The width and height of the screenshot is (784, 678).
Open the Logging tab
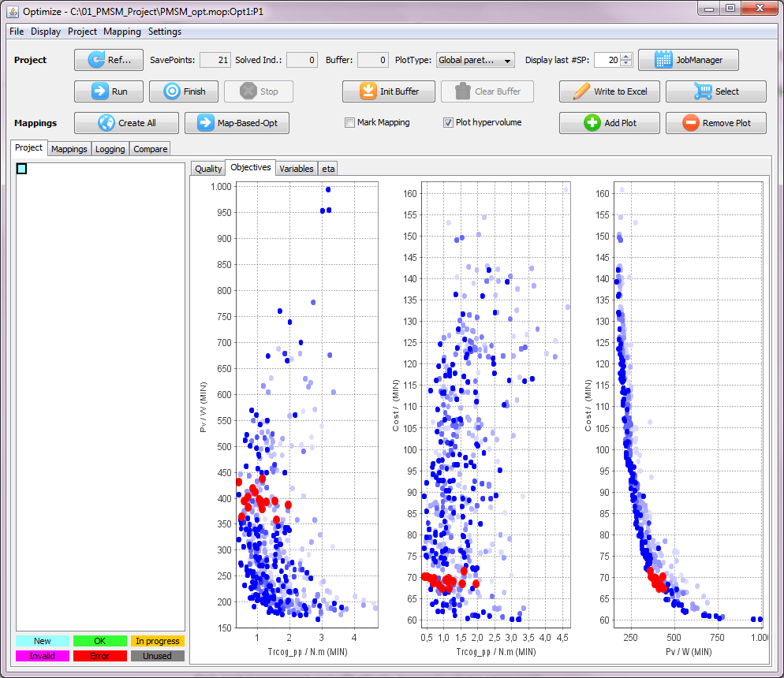(x=110, y=149)
